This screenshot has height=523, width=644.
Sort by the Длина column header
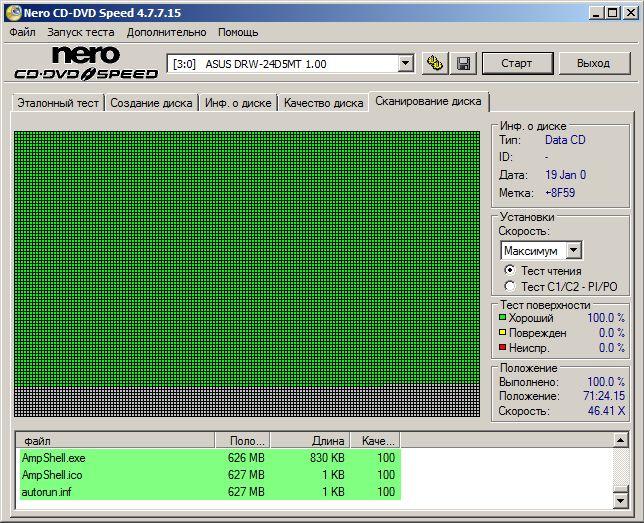[310, 440]
